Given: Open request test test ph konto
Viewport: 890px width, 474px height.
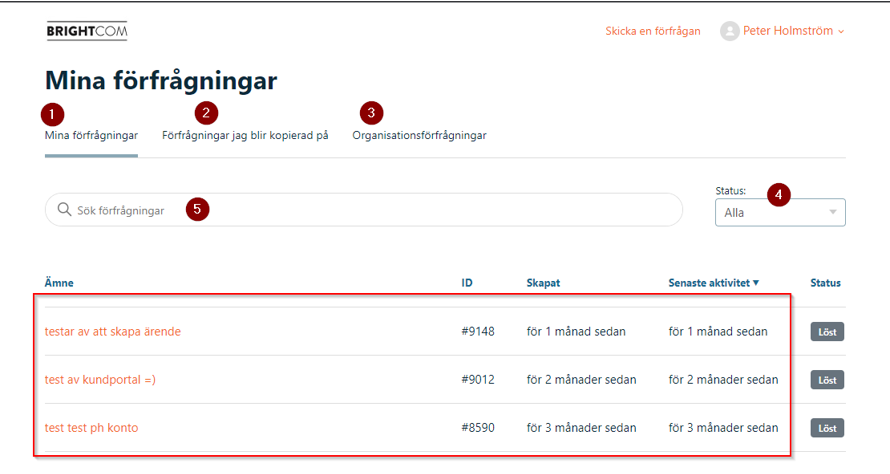Looking at the screenshot, I should pos(91,428).
